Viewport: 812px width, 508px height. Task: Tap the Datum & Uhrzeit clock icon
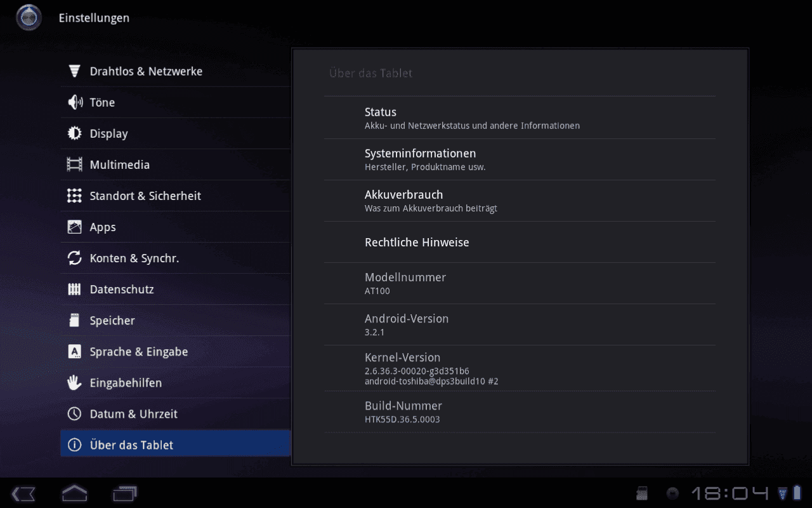[x=75, y=413]
